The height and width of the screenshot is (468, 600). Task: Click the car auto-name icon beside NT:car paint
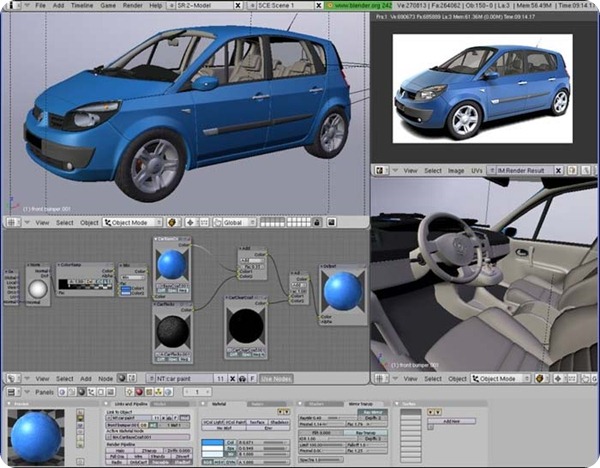pyautogui.click(x=242, y=378)
